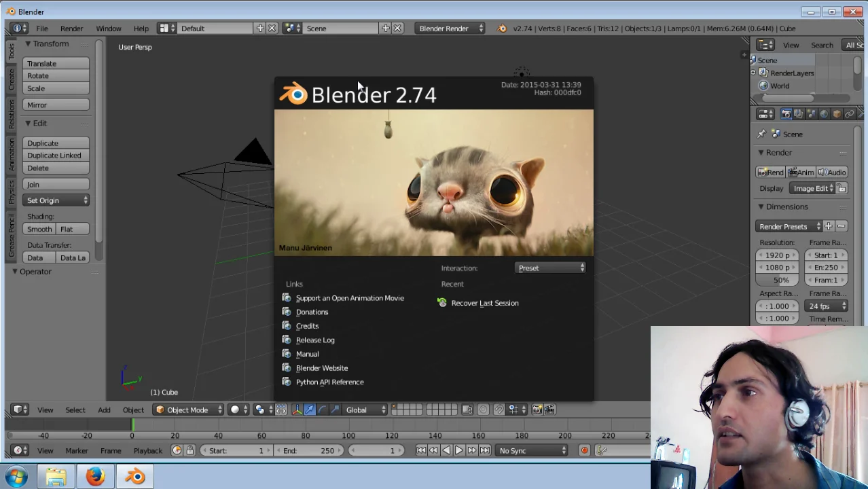Select the Object properties tab icon
The image size is (868, 489).
point(837,114)
